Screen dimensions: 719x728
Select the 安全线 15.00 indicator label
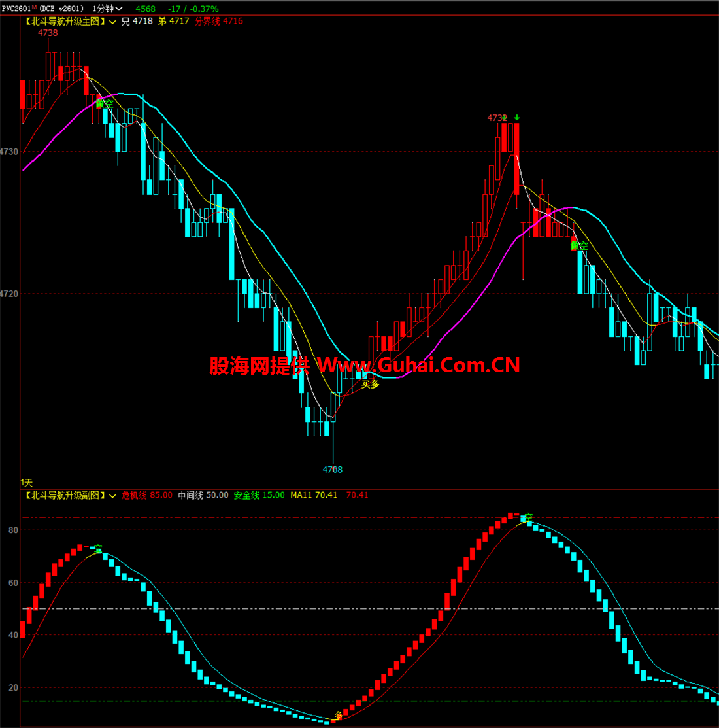pos(259,495)
